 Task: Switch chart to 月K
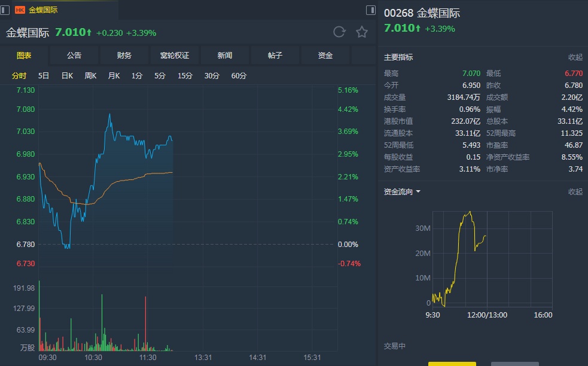point(114,76)
